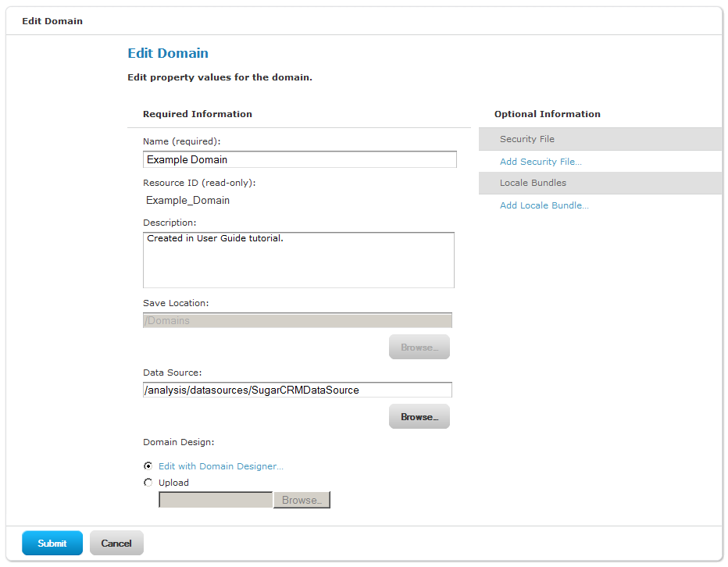Select the Upload radio button
The height and width of the screenshot is (567, 728).
coord(148,483)
